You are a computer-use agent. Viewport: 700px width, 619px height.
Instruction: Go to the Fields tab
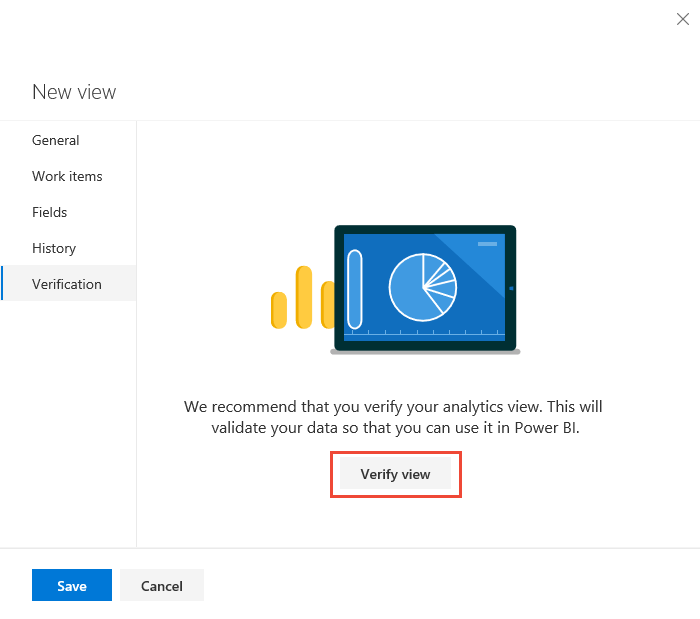[x=68, y=212]
